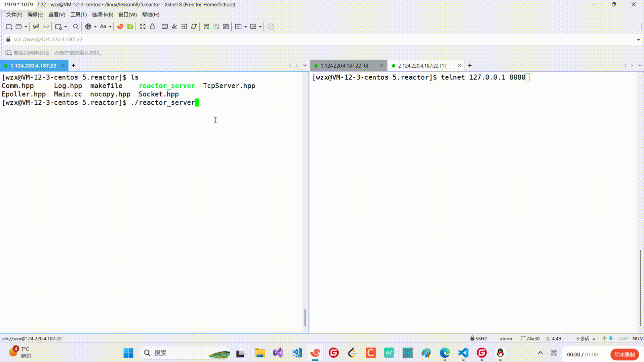Click the 结束录制 stop recording button
The height and width of the screenshot is (362, 644).
(x=624, y=354)
